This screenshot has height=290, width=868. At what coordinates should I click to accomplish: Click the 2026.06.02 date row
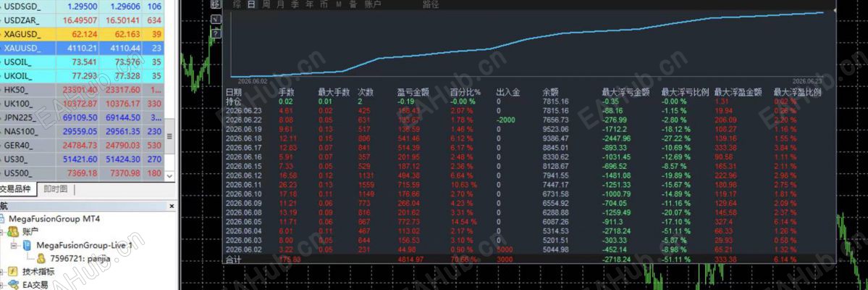coord(531,249)
